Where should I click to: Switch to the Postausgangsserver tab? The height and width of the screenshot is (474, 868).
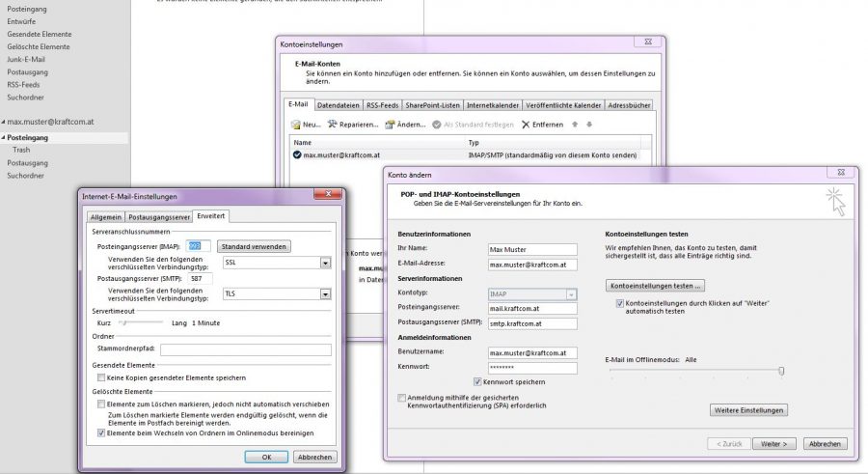[x=159, y=217]
